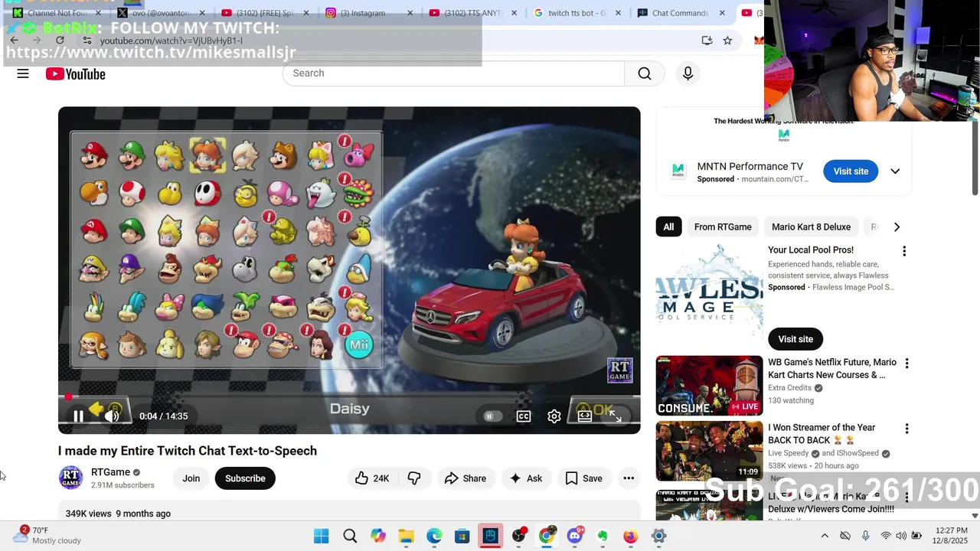The height and width of the screenshot is (551, 980).
Task: Switch to the ovo X profile tab
Action: pyautogui.click(x=159, y=13)
